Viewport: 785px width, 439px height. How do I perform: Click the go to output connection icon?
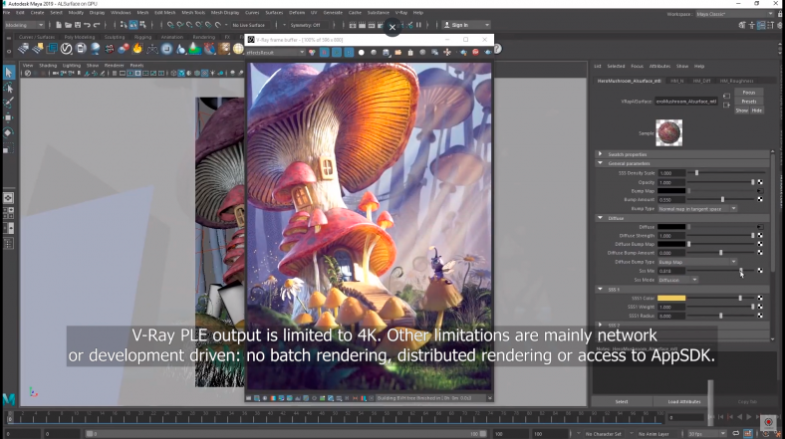click(726, 105)
